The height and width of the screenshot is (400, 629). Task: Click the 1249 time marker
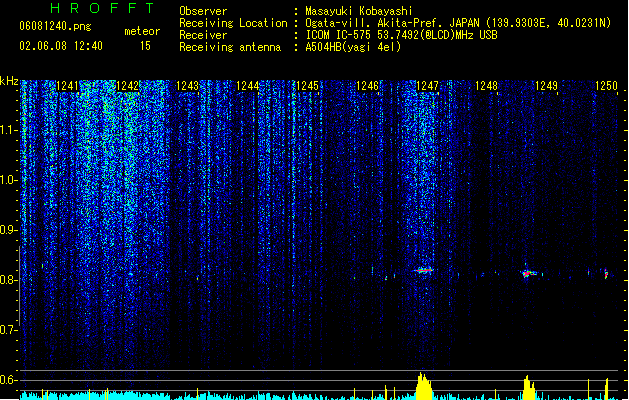[x=546, y=86]
